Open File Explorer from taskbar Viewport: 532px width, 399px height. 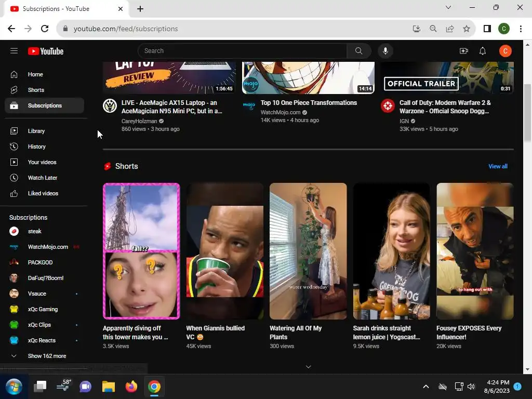coord(109,387)
